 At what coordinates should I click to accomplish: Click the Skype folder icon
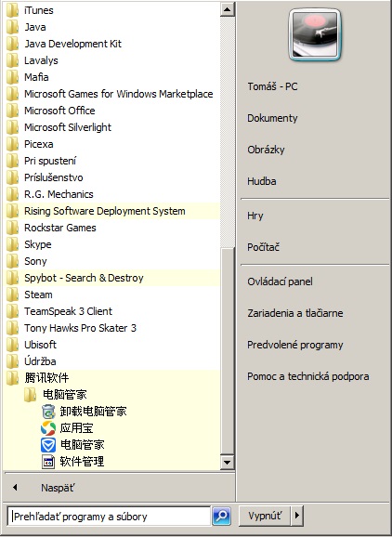[x=13, y=244]
